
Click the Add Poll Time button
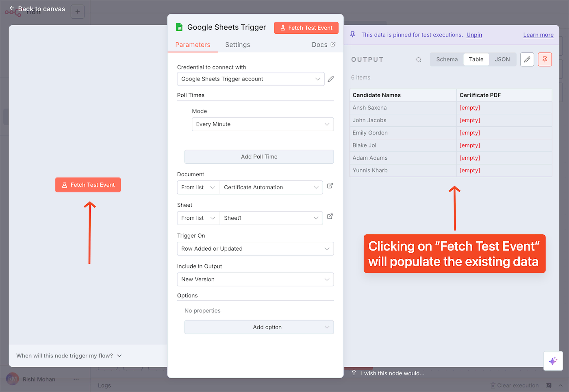pos(259,157)
